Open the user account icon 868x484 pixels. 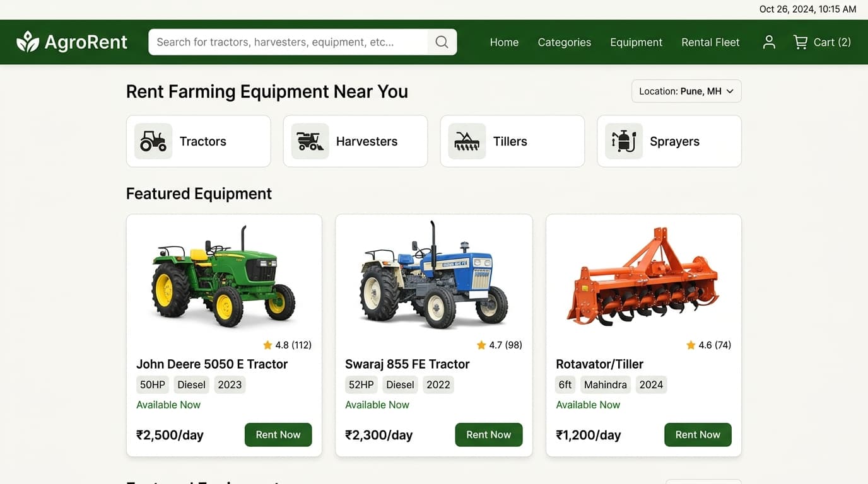point(769,42)
